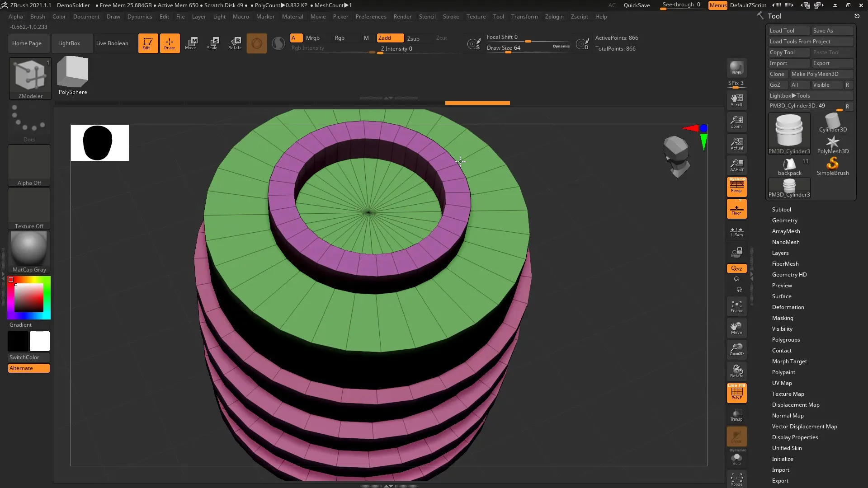Select the backpack tool

coord(789,166)
